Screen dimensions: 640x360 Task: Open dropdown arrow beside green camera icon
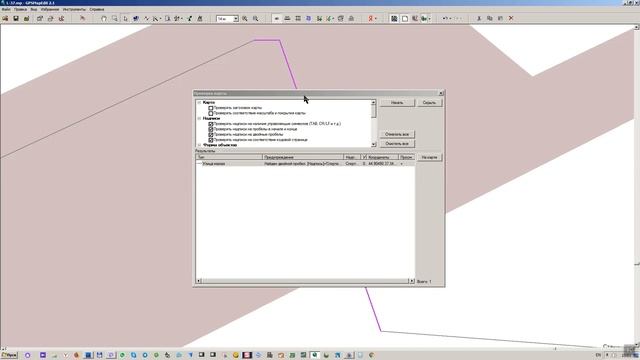pos(429,18)
